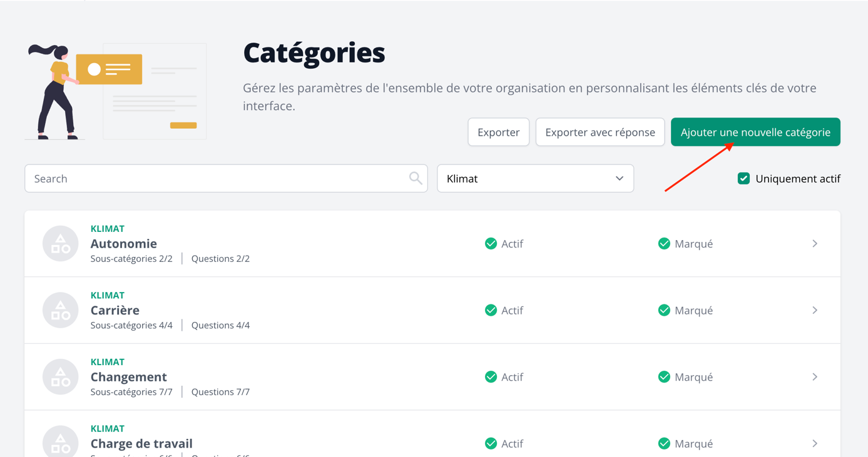Click the Autonomie category icon
This screenshot has width=868, height=457.
coord(60,243)
